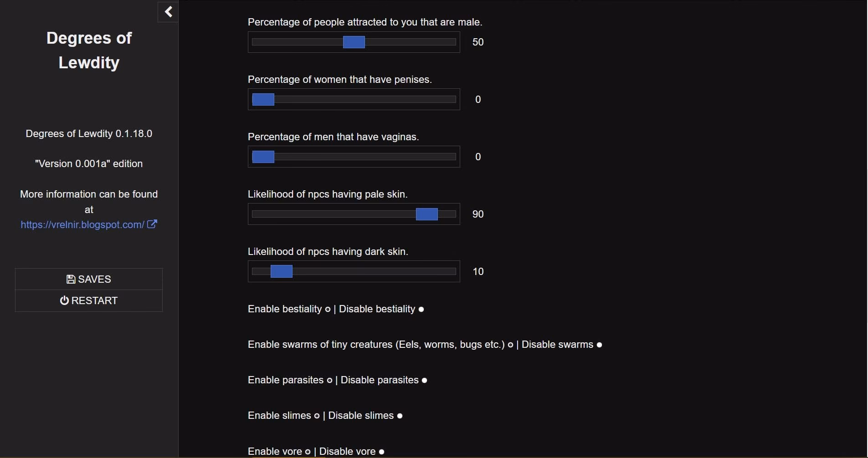Open the vrelnir.blogspot.com link
This screenshot has height=458, width=868.
[82, 224]
